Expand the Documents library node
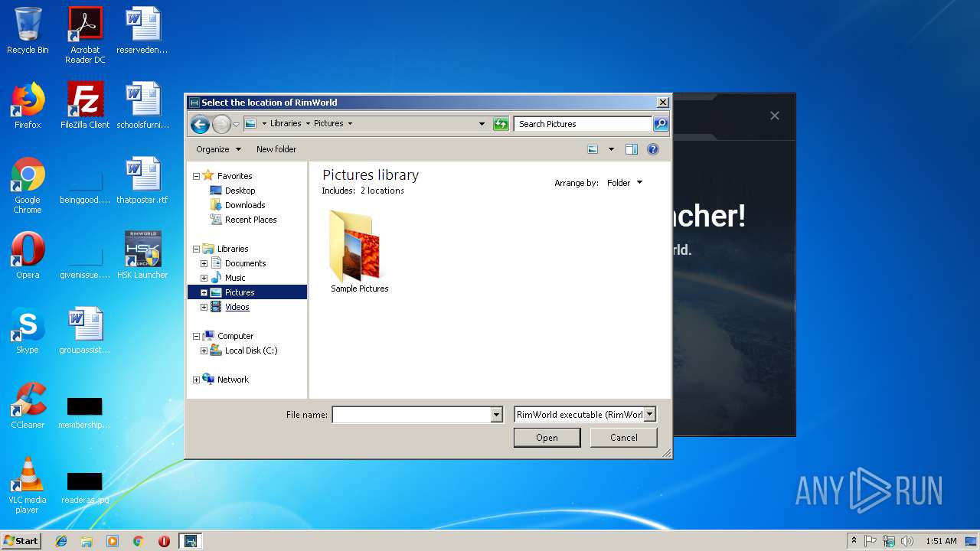 point(204,263)
